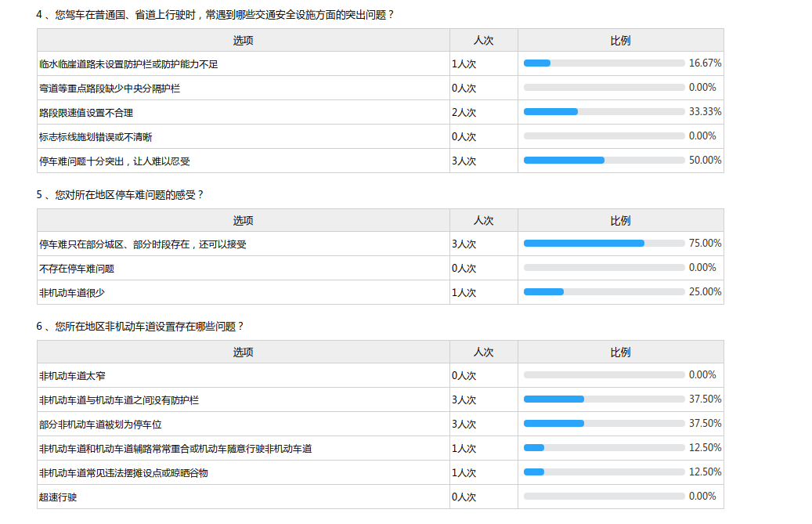Click the 16.67% bar for 临水临崖道路 option
The width and height of the screenshot is (812, 524).
pyautogui.click(x=604, y=63)
